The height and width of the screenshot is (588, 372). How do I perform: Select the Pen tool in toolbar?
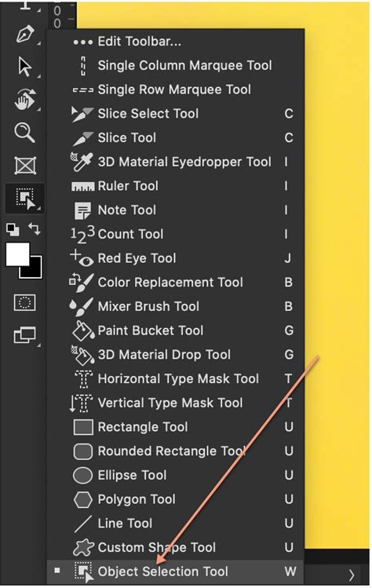[x=25, y=35]
